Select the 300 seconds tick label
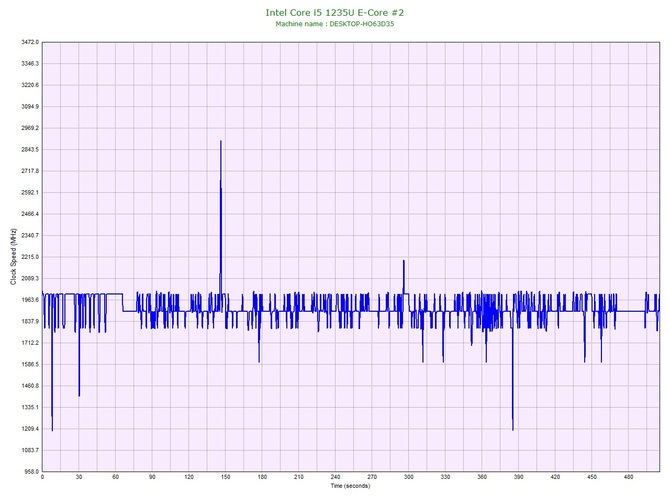Image resolution: width=670 pixels, height=503 pixels. (x=409, y=477)
